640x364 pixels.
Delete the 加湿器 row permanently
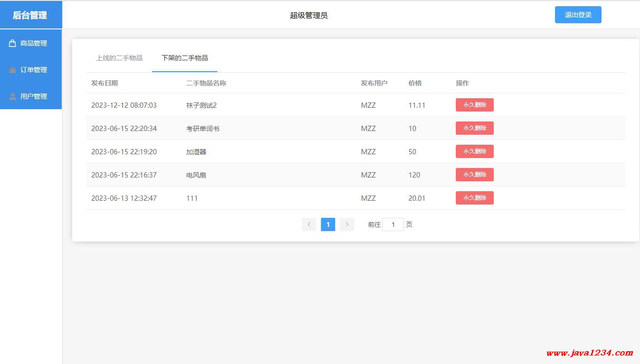point(475,151)
